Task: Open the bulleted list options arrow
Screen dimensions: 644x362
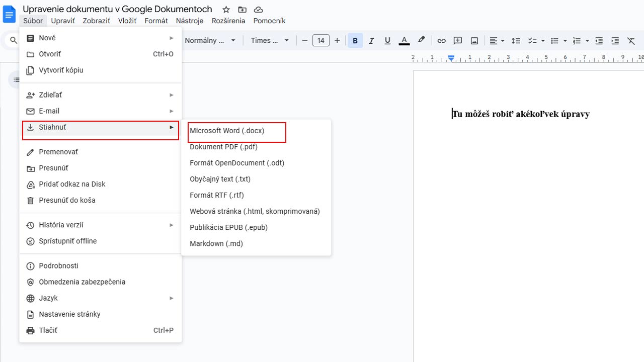Action: (565, 41)
